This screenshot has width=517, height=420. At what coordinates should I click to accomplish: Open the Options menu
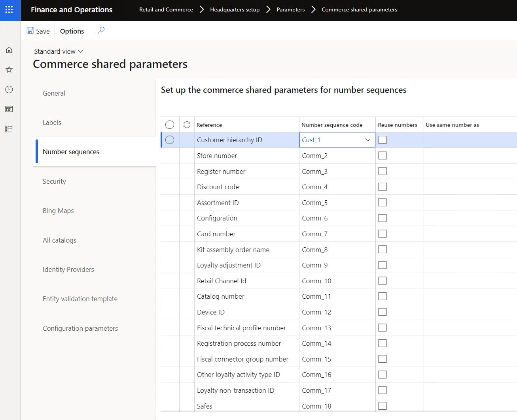[72, 31]
